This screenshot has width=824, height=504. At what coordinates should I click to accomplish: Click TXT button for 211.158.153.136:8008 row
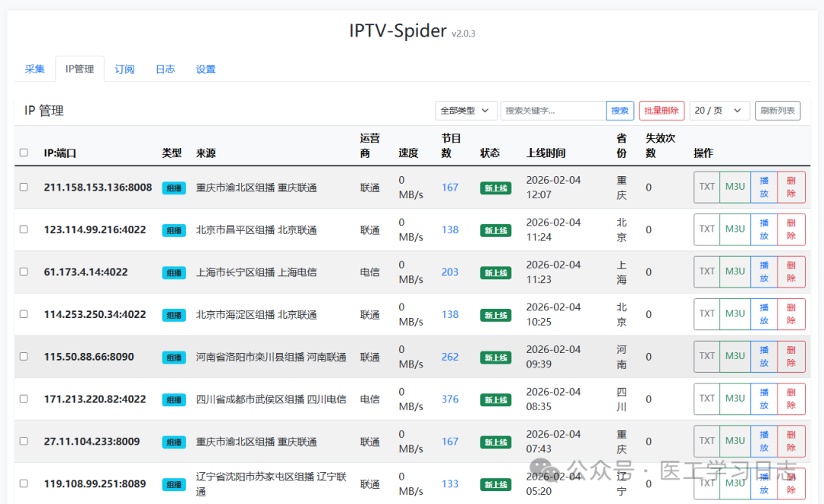pyautogui.click(x=707, y=188)
